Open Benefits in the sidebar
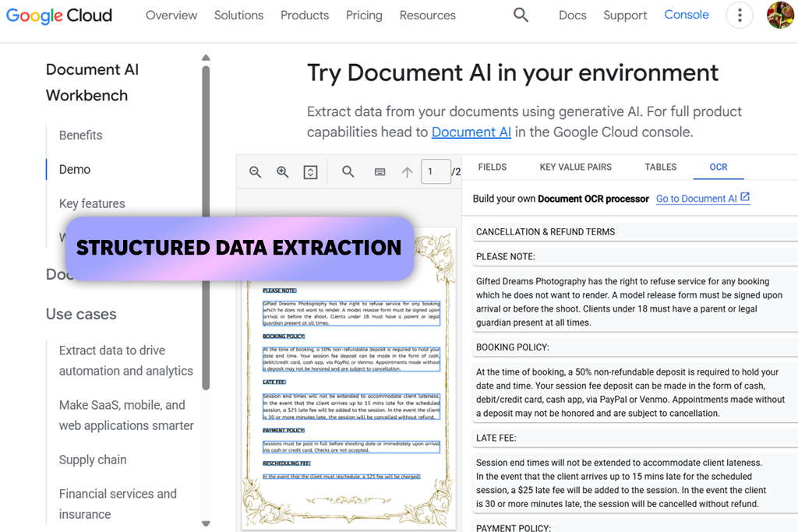Screen dimensions: 798x532 click(x=80, y=136)
